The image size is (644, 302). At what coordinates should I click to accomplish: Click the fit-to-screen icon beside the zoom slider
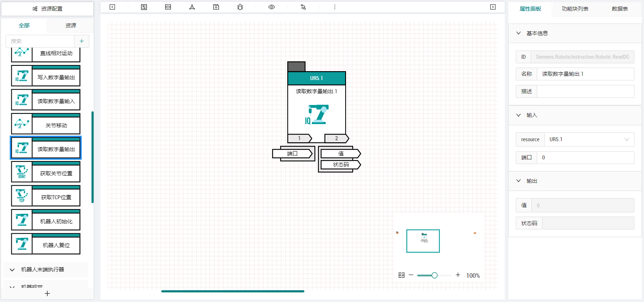[402, 275]
